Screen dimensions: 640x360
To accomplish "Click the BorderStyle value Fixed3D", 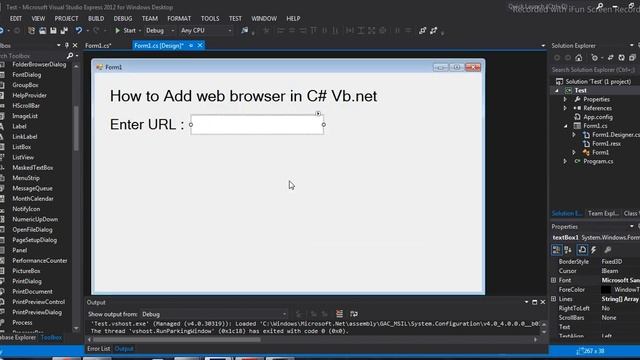I will tap(611, 262).
